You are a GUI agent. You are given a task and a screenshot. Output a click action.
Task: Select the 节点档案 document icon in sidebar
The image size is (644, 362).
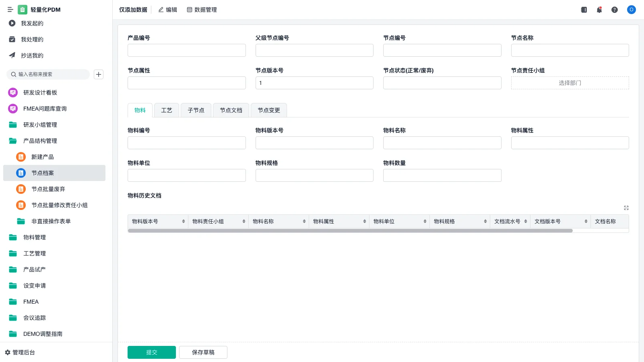pos(21,173)
